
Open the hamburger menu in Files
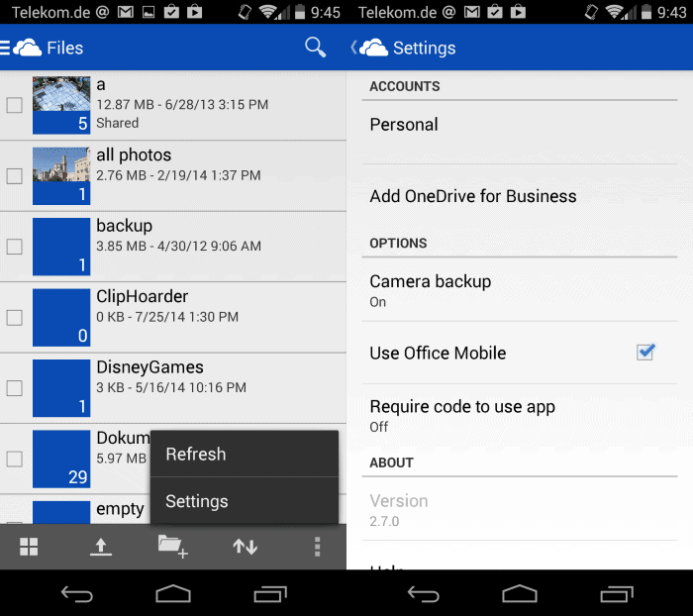pyautogui.click(x=5, y=48)
